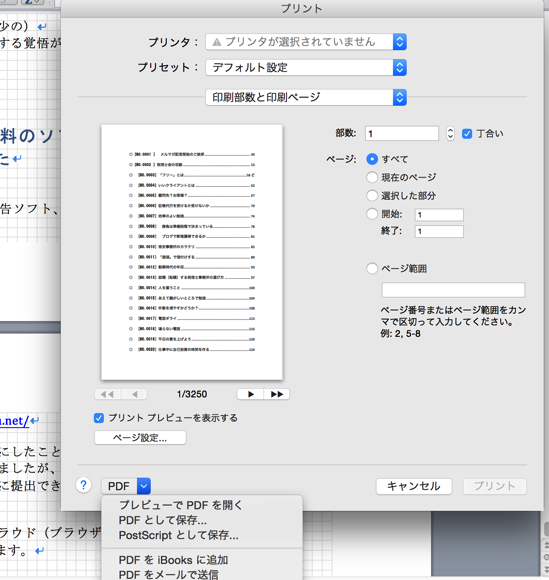The image size is (549, 580).
Task: Go to the next preview page
Action: click(x=250, y=394)
